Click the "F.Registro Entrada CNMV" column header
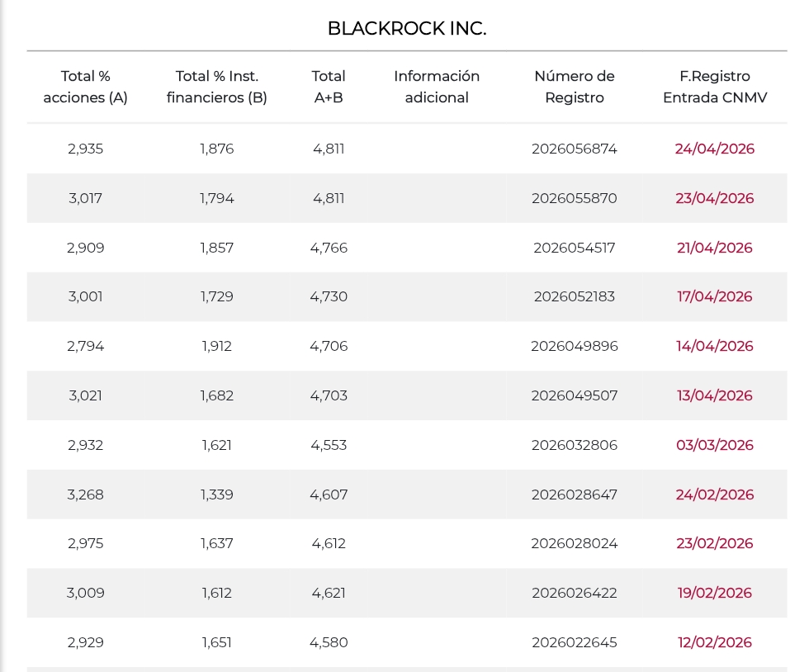790x672 pixels. 715,87
